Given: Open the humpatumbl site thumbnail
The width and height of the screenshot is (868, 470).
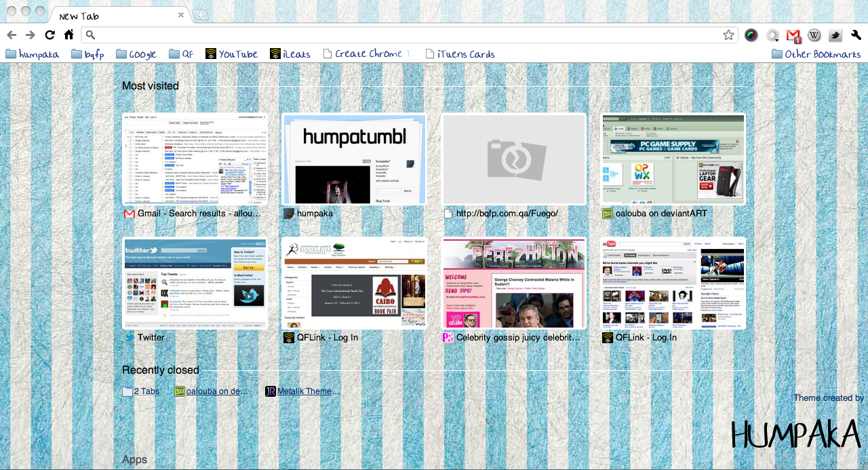Looking at the screenshot, I should pyautogui.click(x=354, y=159).
